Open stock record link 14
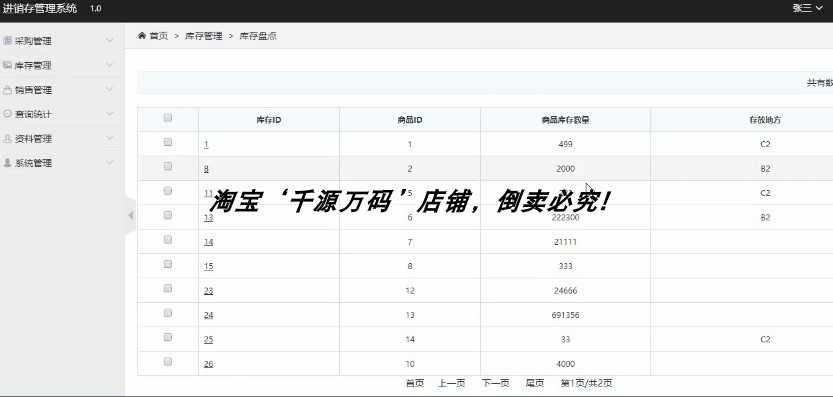The height and width of the screenshot is (397, 833). pyautogui.click(x=208, y=242)
